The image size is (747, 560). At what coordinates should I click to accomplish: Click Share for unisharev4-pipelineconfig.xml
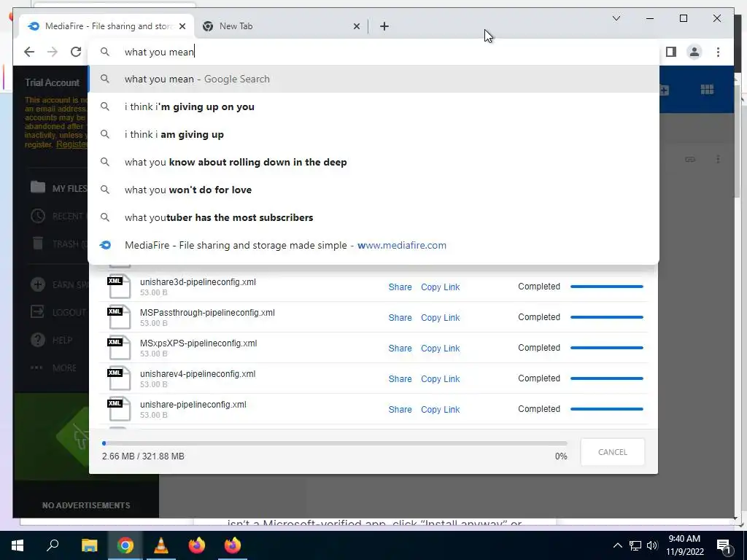400,378
